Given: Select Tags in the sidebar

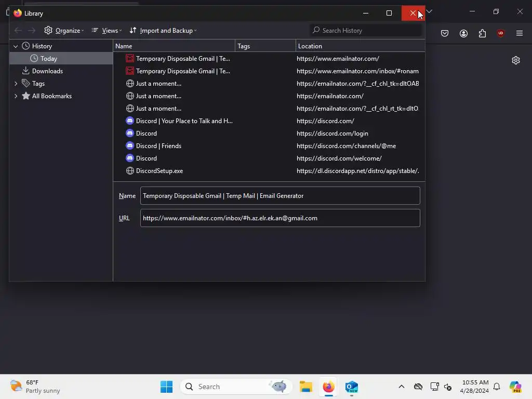Looking at the screenshot, I should click(x=38, y=84).
